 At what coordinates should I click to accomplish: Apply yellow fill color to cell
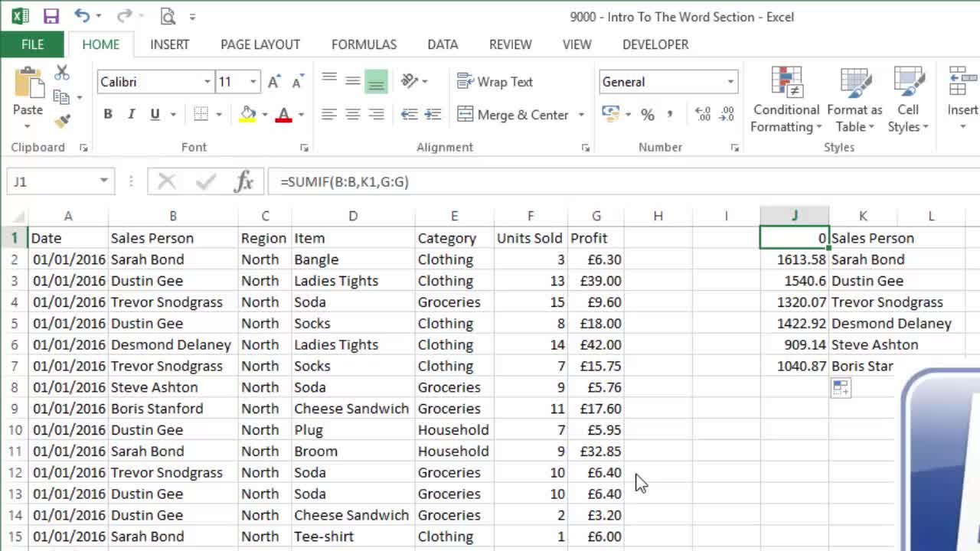[247, 114]
